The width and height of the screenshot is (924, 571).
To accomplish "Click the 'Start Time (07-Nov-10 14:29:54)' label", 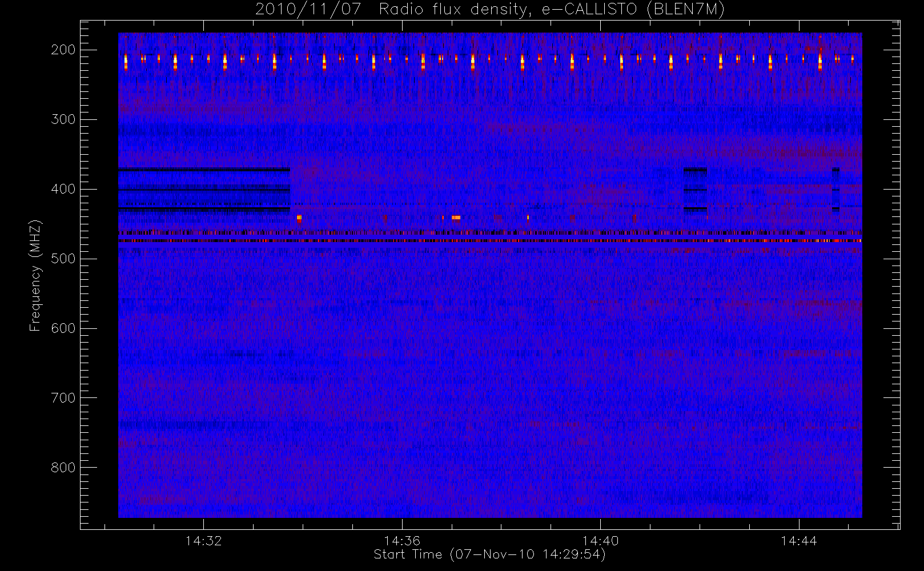I will pos(489,554).
